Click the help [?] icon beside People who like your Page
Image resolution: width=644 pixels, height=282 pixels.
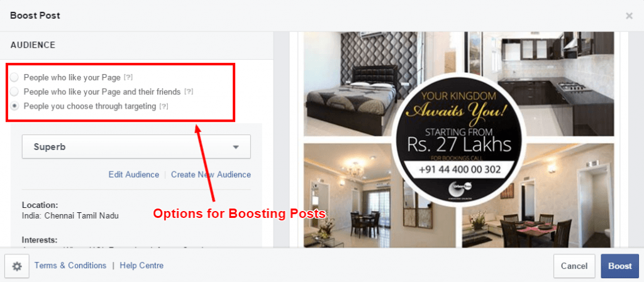click(128, 77)
